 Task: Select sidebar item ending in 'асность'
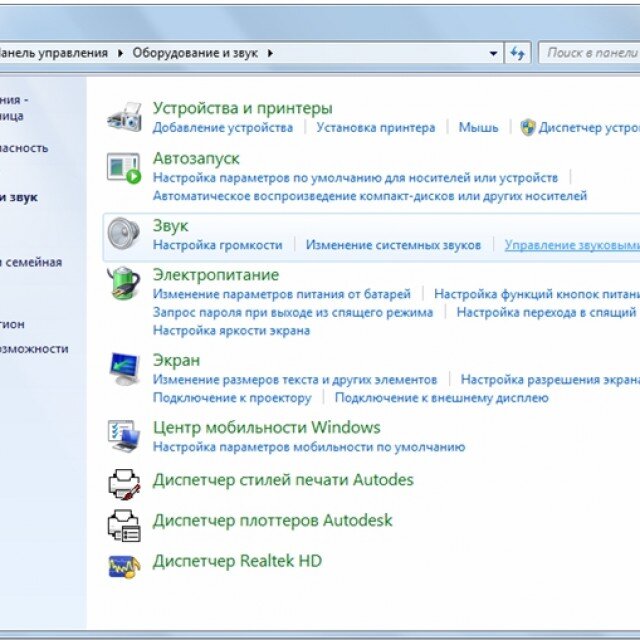pyautogui.click(x=24, y=148)
